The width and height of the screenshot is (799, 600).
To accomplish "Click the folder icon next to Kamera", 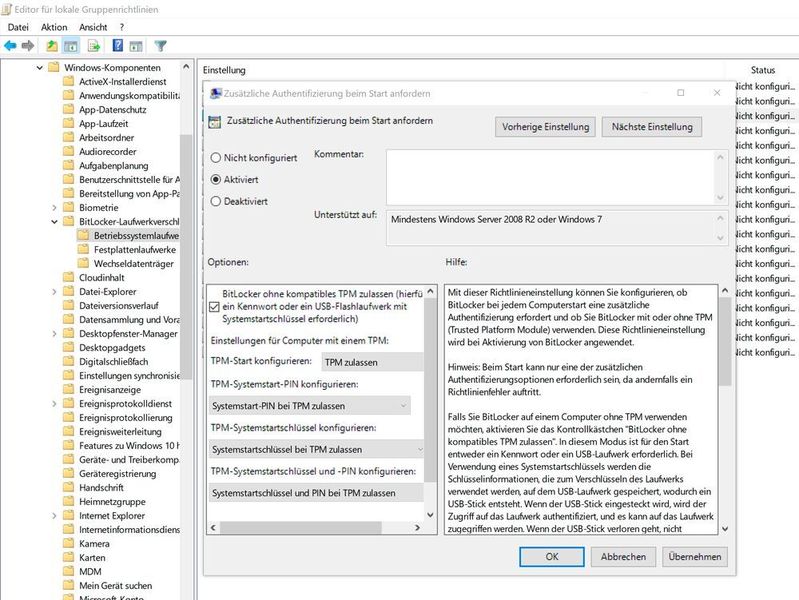I will click(69, 543).
